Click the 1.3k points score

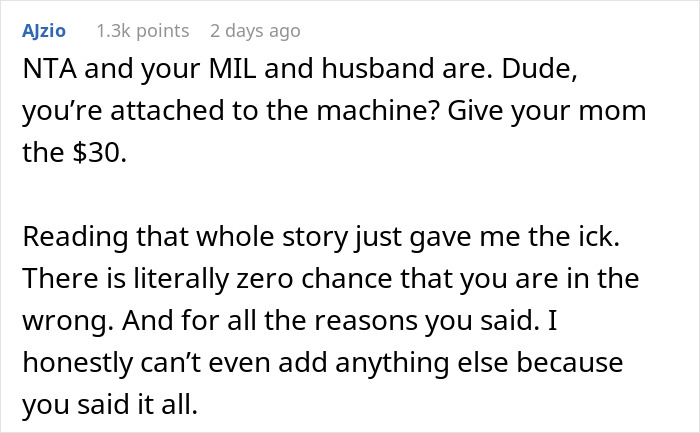point(142,31)
